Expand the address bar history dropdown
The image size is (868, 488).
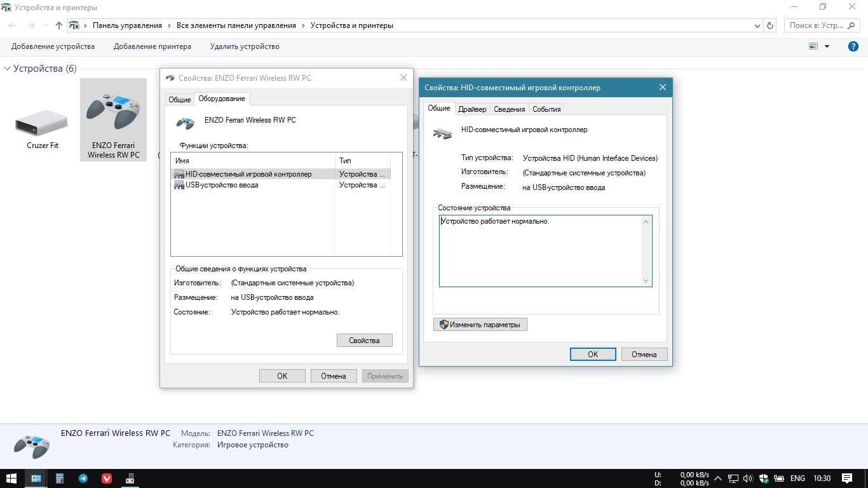(x=757, y=26)
